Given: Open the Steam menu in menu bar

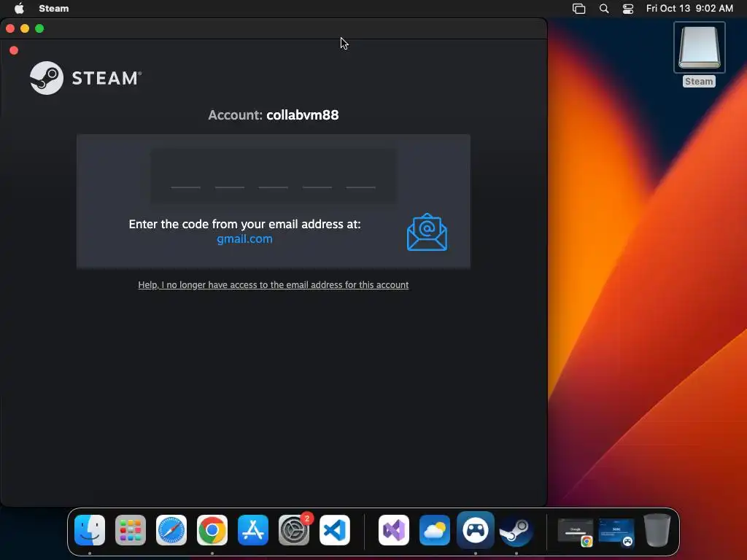Looking at the screenshot, I should coord(54,8).
